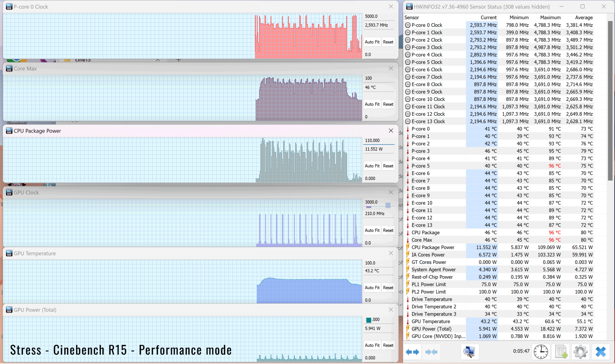
Task: Click the HWiNFO32 title bar app icon
Action: [409, 7]
